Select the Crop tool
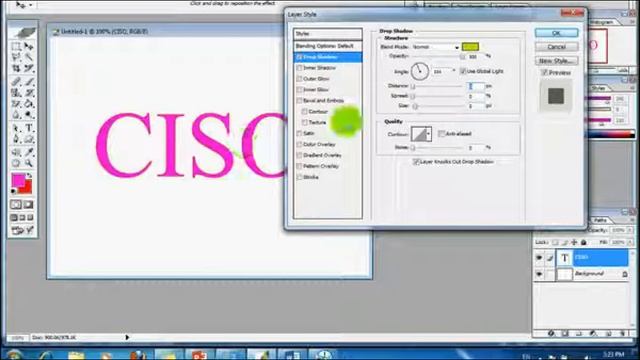640x360 pixels. (16, 68)
